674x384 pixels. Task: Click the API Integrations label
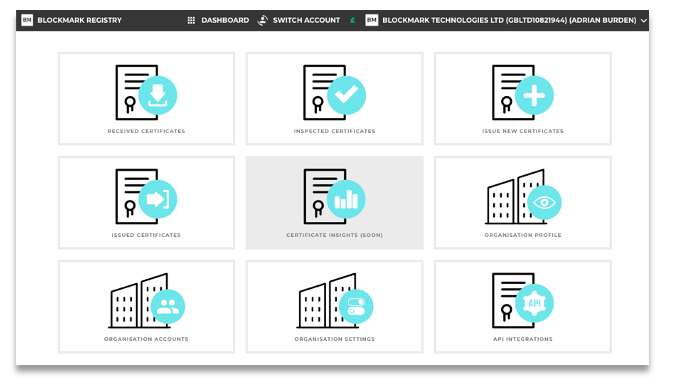point(523,339)
